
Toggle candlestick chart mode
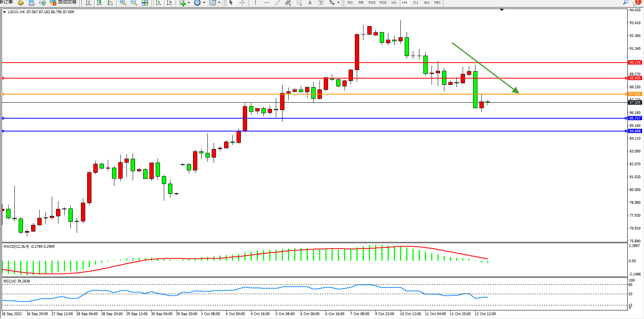[x=99, y=3]
